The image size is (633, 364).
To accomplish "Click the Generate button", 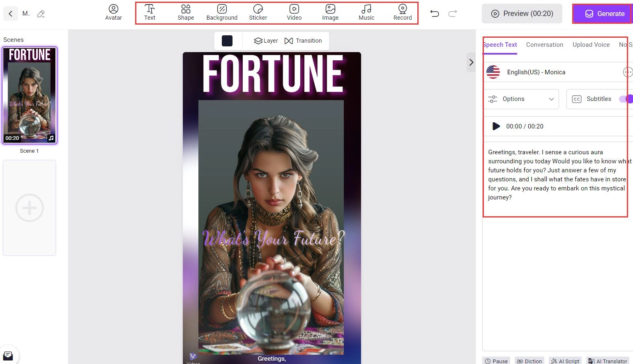I will tap(602, 14).
